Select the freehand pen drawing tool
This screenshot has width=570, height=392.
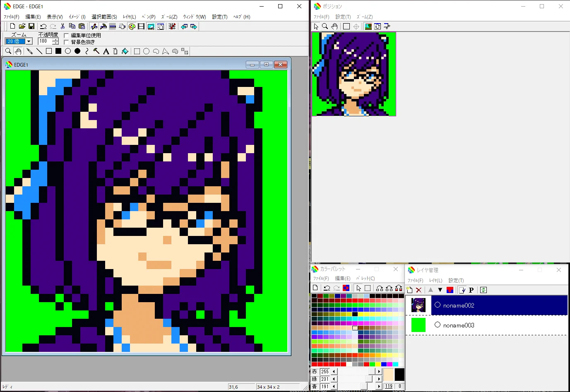(x=29, y=51)
